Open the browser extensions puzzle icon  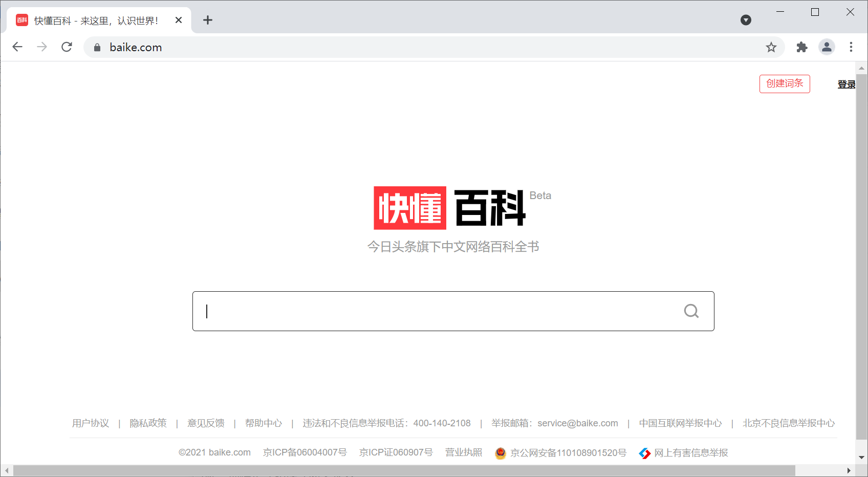pos(801,47)
